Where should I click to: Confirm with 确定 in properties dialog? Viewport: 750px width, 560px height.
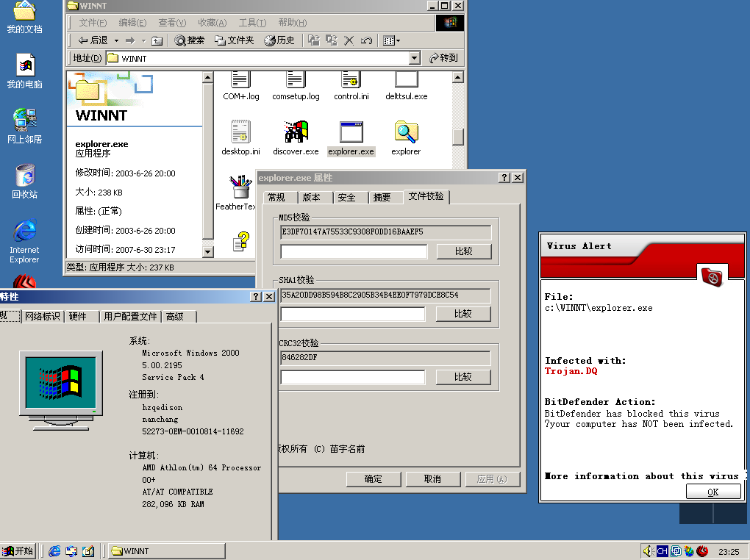click(x=373, y=479)
